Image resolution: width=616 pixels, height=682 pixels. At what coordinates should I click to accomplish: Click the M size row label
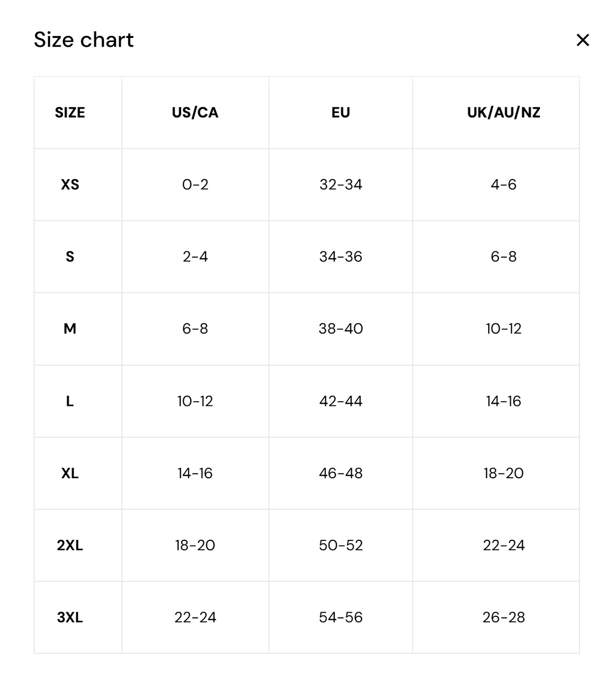point(70,328)
